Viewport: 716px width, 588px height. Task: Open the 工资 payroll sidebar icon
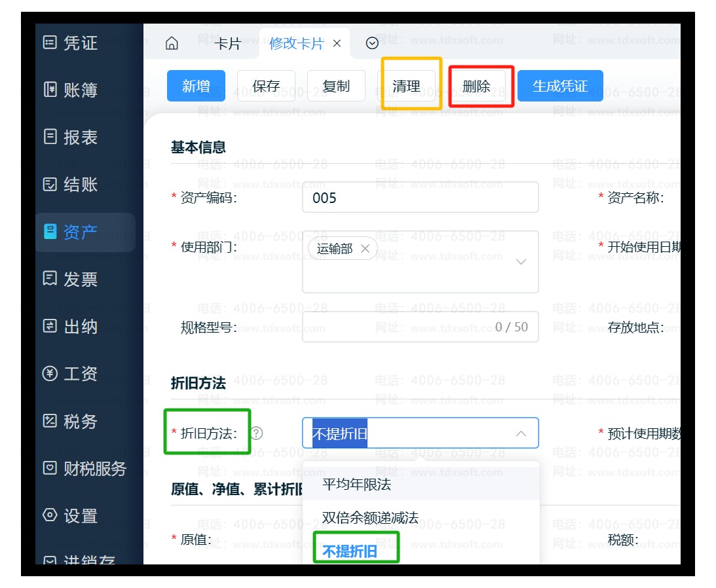[50, 374]
